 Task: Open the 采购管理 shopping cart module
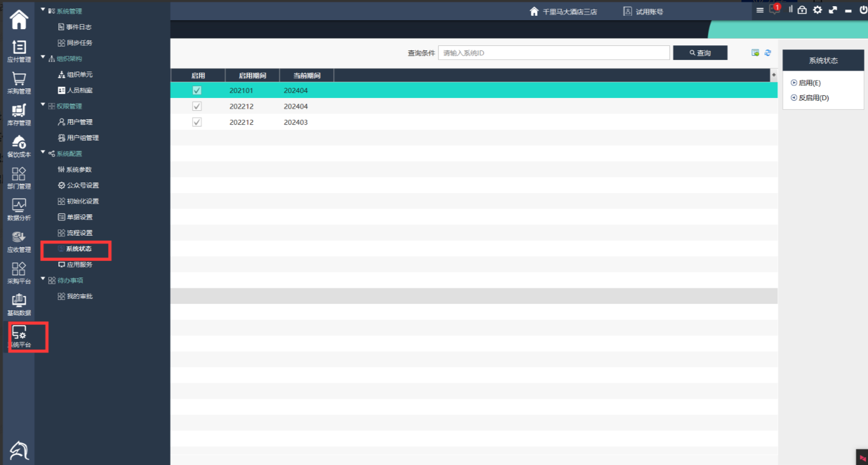[x=19, y=82]
